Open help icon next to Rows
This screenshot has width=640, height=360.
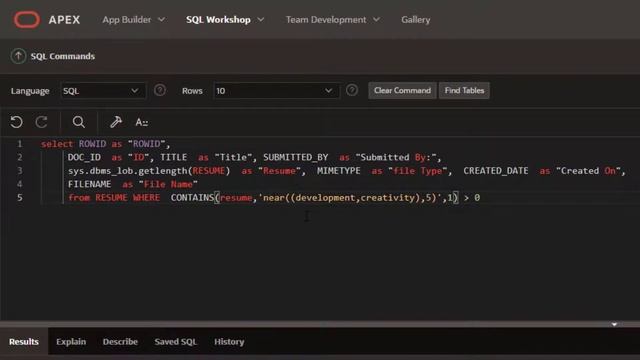(x=352, y=90)
